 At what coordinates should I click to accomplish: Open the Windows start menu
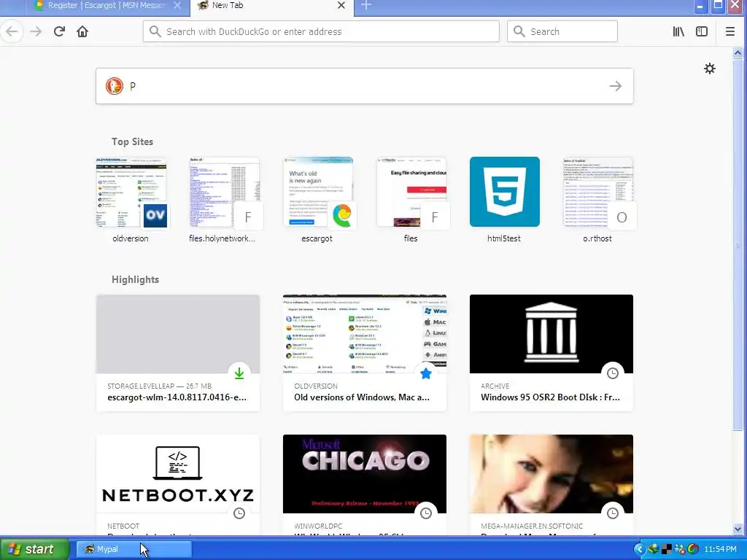point(34,549)
